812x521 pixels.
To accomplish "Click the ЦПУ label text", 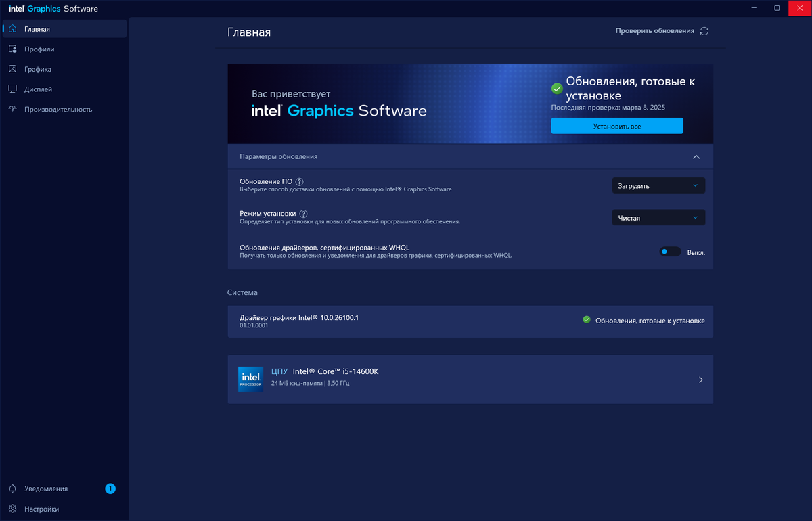I will (x=279, y=371).
